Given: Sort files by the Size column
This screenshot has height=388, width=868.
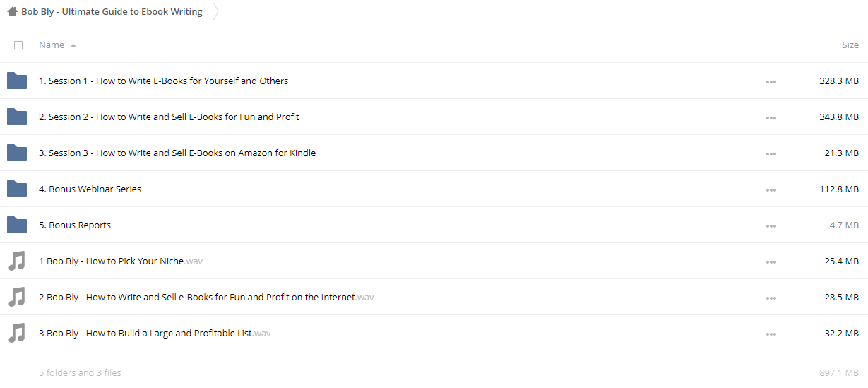Looking at the screenshot, I should (x=850, y=45).
